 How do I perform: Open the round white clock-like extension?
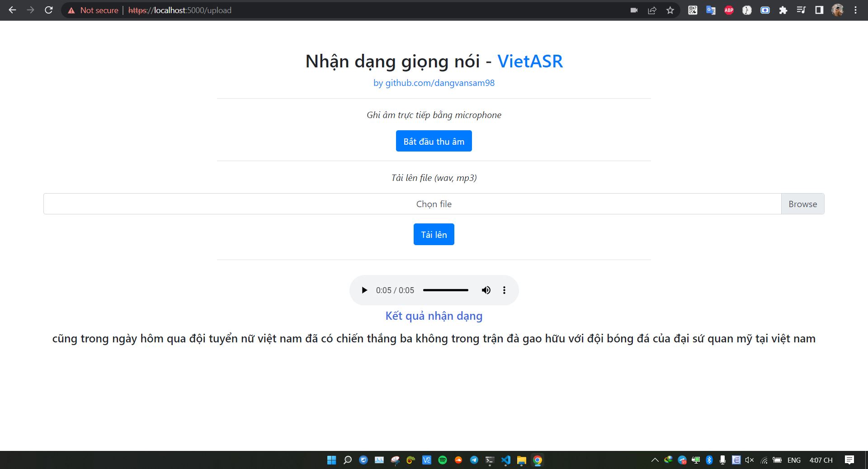pyautogui.click(x=747, y=10)
